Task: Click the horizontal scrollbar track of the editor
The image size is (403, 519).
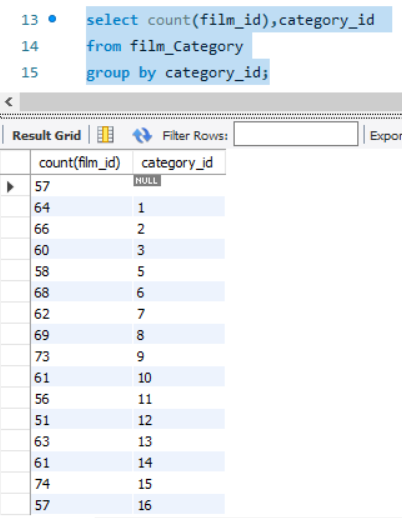Action: [x=211, y=102]
